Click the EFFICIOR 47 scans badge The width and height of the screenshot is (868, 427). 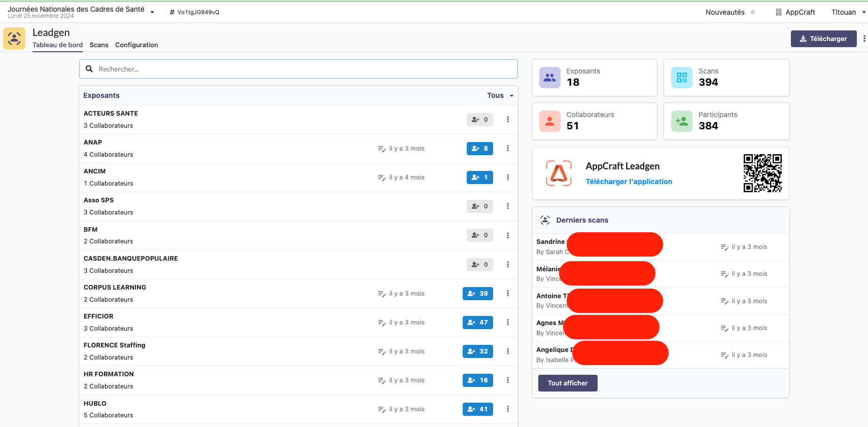tap(477, 323)
